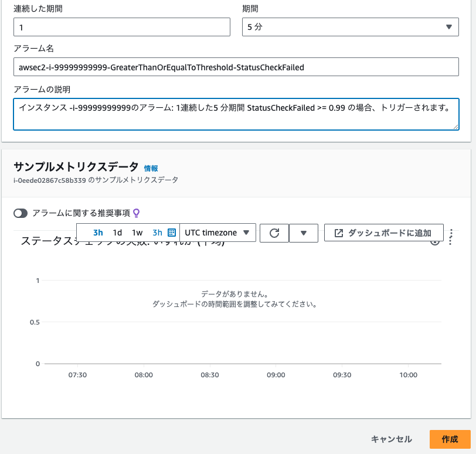Select the 1d time range tab

click(x=117, y=233)
